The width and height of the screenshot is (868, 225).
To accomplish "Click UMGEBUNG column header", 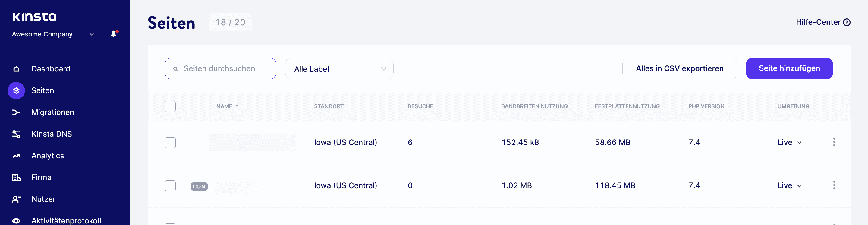I will (x=793, y=106).
